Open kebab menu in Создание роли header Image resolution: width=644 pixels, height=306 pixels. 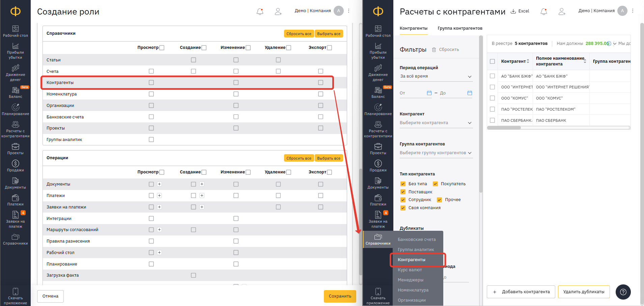point(349,11)
